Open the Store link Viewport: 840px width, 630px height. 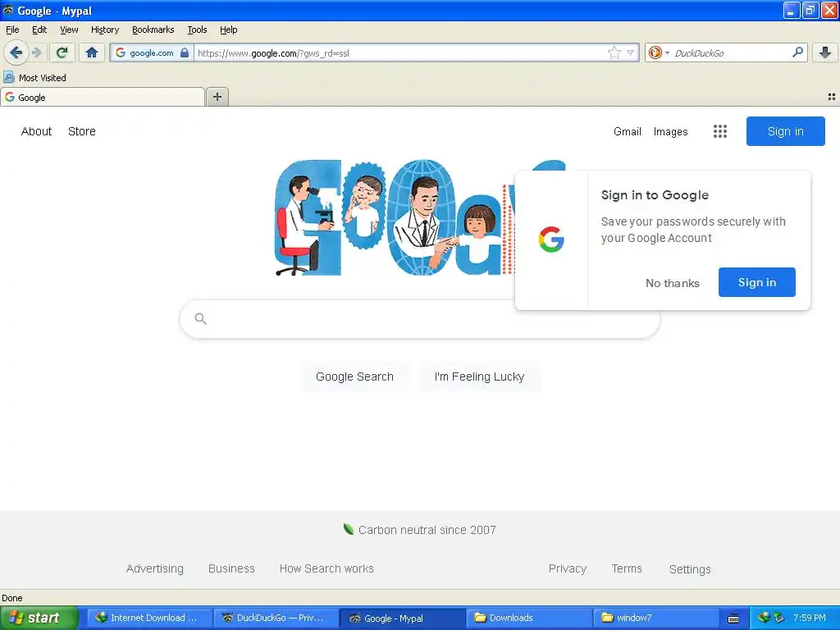pyautogui.click(x=82, y=131)
